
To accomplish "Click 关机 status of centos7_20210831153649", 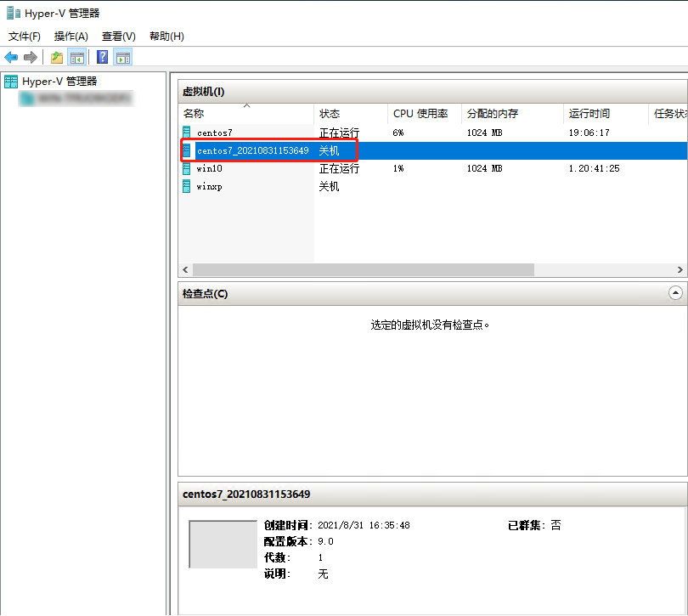I will (329, 150).
